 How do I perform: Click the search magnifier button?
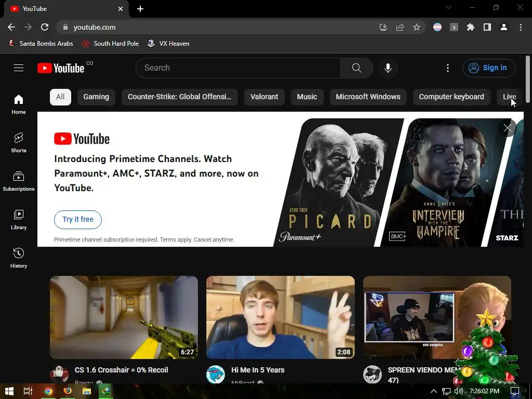(356, 68)
